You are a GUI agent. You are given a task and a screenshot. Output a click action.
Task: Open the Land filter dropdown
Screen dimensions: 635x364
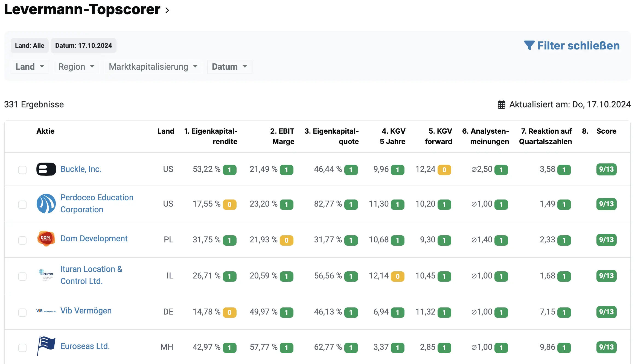tap(30, 67)
